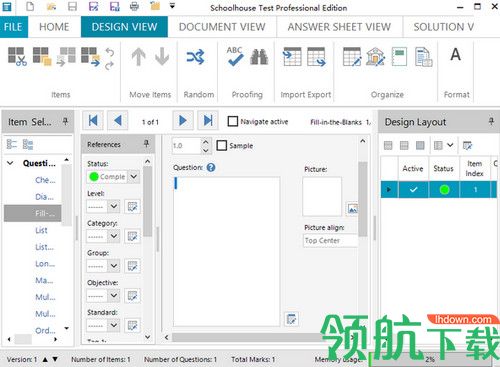Pin the Design Layout panel
The image size is (500, 367).
pos(491,121)
